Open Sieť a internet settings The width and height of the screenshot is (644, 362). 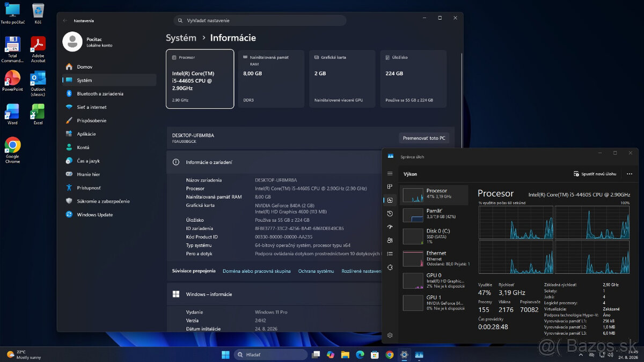[x=109, y=107]
